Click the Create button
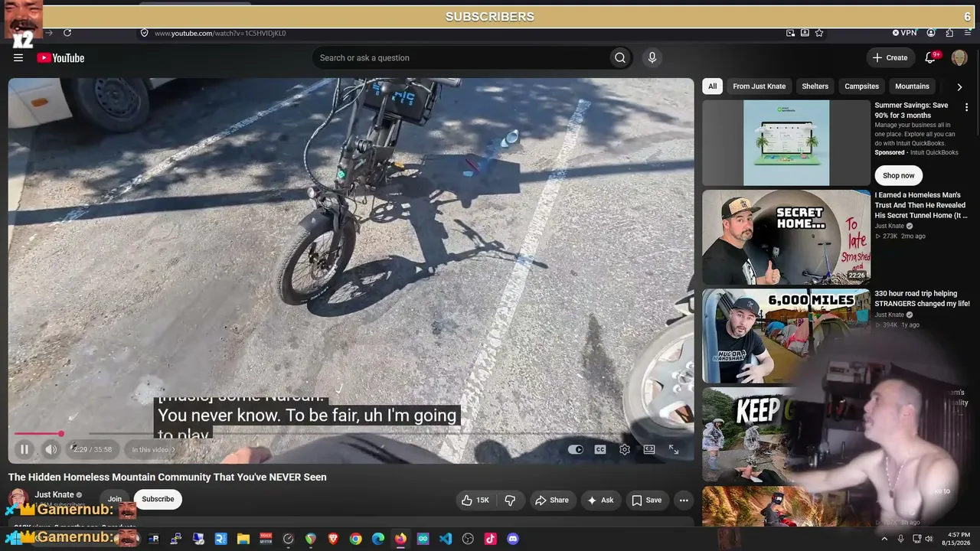The width and height of the screenshot is (980, 551). (x=890, y=57)
